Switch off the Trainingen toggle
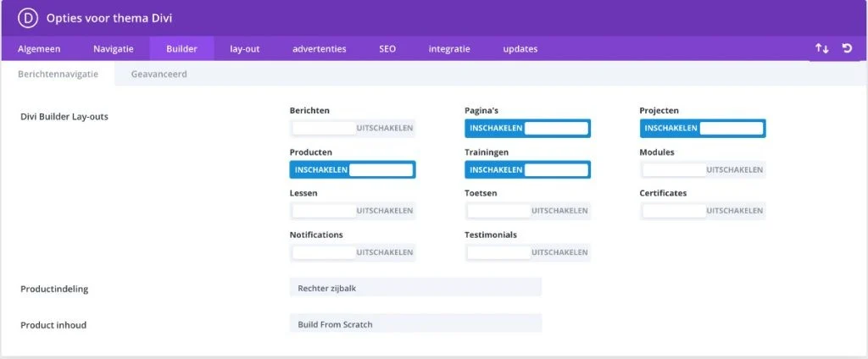 [x=527, y=170]
